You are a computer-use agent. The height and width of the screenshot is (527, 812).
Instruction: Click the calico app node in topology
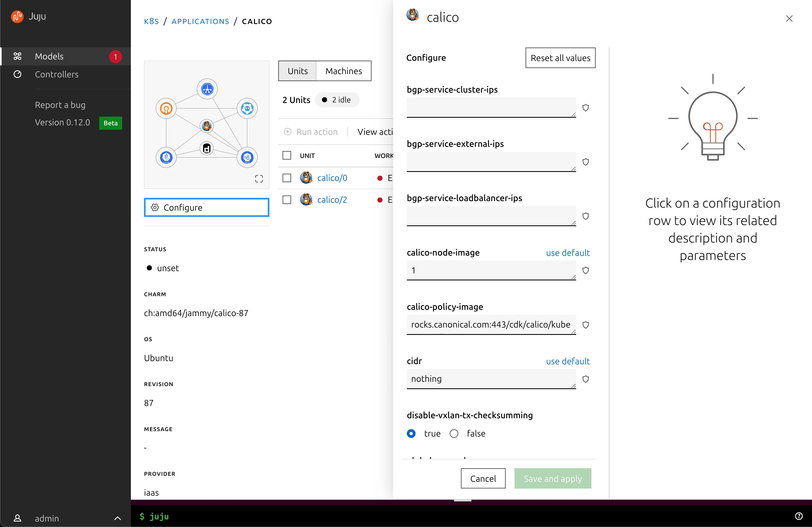(207, 126)
